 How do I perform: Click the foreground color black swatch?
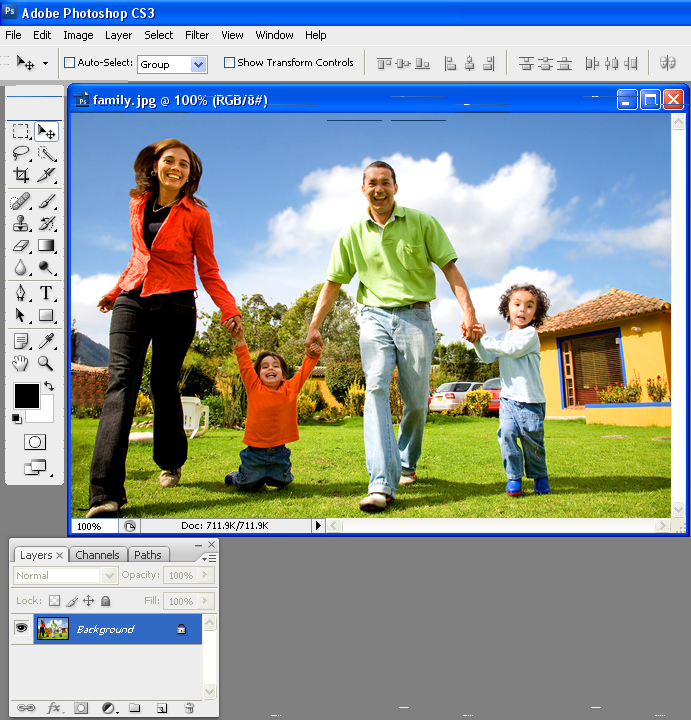pyautogui.click(x=26, y=396)
